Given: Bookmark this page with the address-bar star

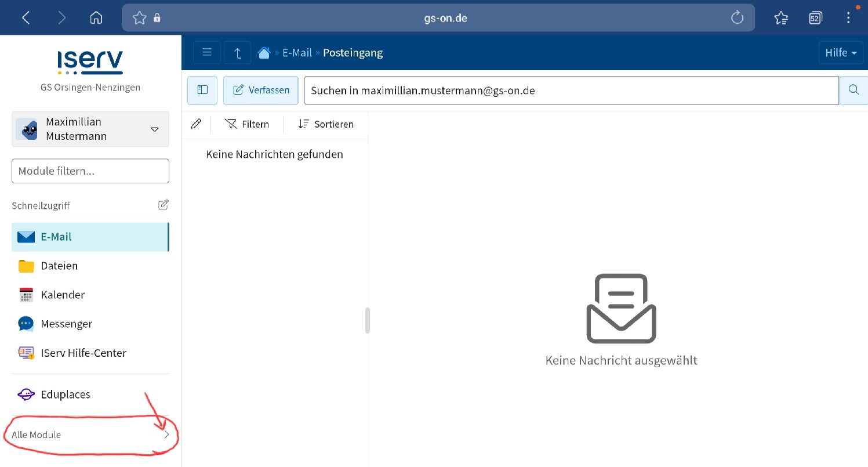Looking at the screenshot, I should [139, 18].
